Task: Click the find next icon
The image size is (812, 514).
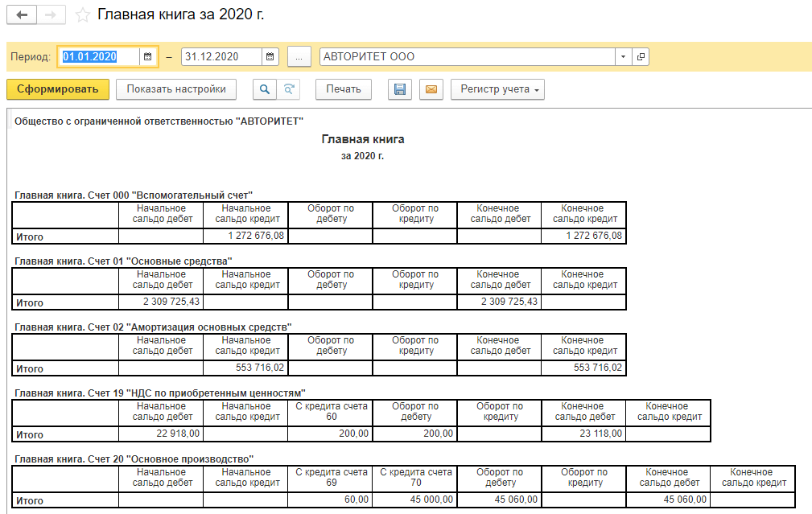Action: pyautogui.click(x=288, y=89)
